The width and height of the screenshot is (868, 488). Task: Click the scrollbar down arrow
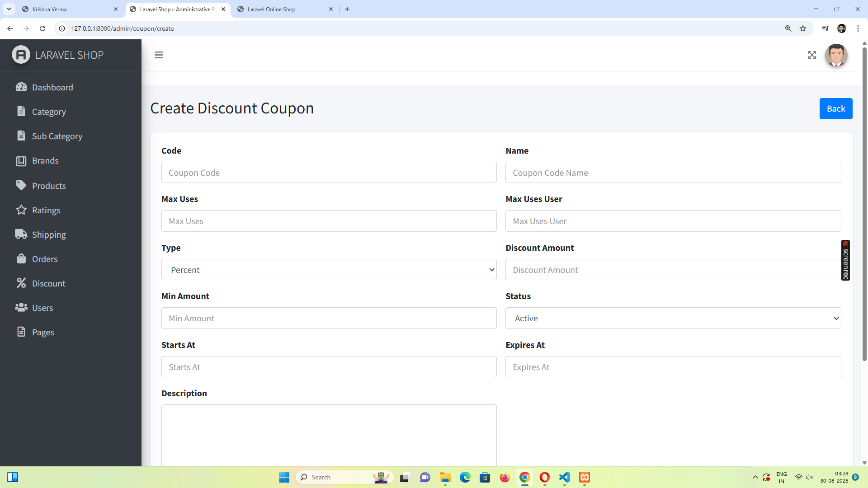click(864, 463)
